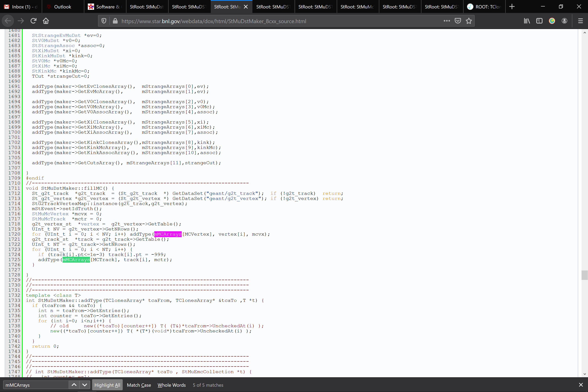Click '5 of 5 matches' status text
The height and width of the screenshot is (392, 588).
pyautogui.click(x=208, y=385)
